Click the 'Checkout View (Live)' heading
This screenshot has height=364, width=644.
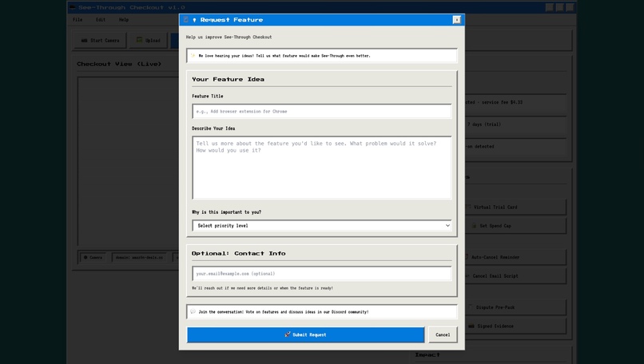coord(119,64)
